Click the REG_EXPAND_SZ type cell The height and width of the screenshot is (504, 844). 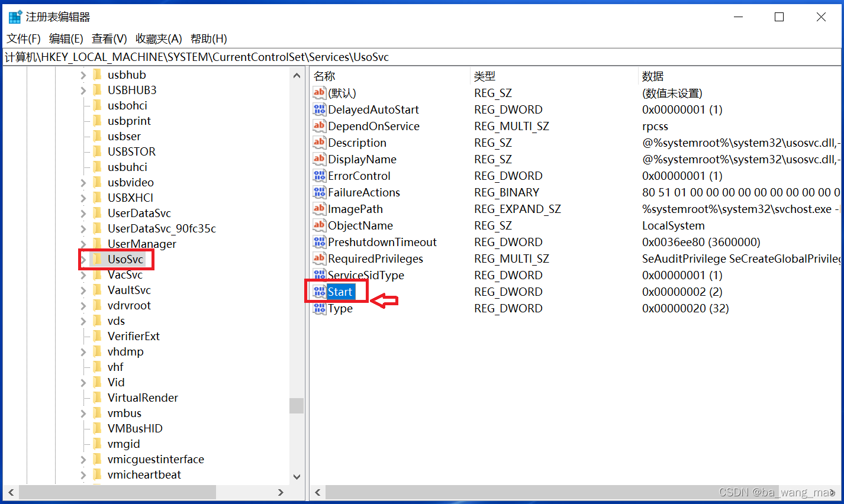pos(517,209)
